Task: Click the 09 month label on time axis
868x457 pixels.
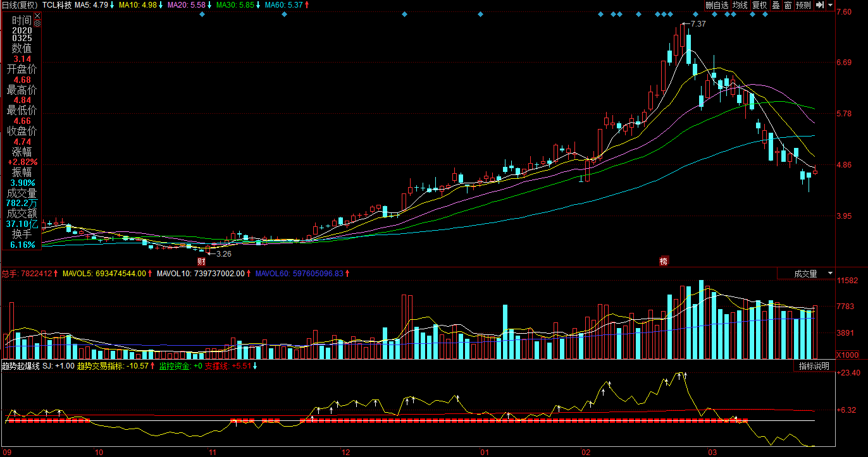Action: pyautogui.click(x=6, y=453)
